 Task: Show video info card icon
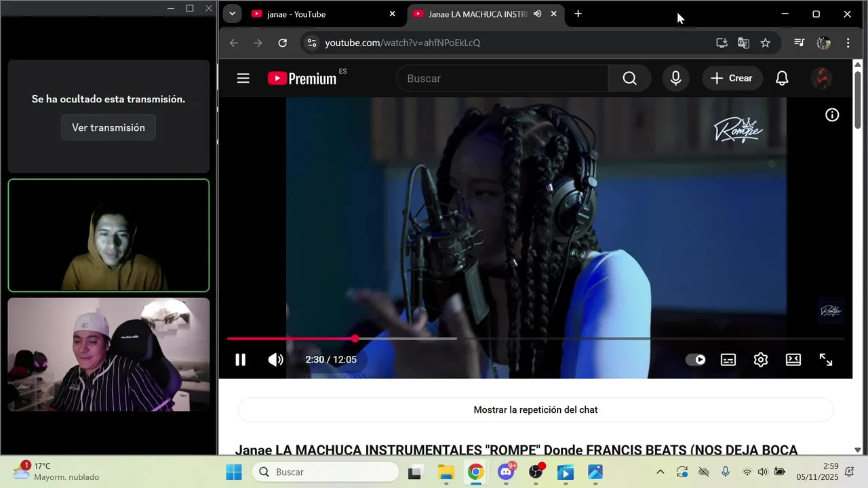click(832, 115)
